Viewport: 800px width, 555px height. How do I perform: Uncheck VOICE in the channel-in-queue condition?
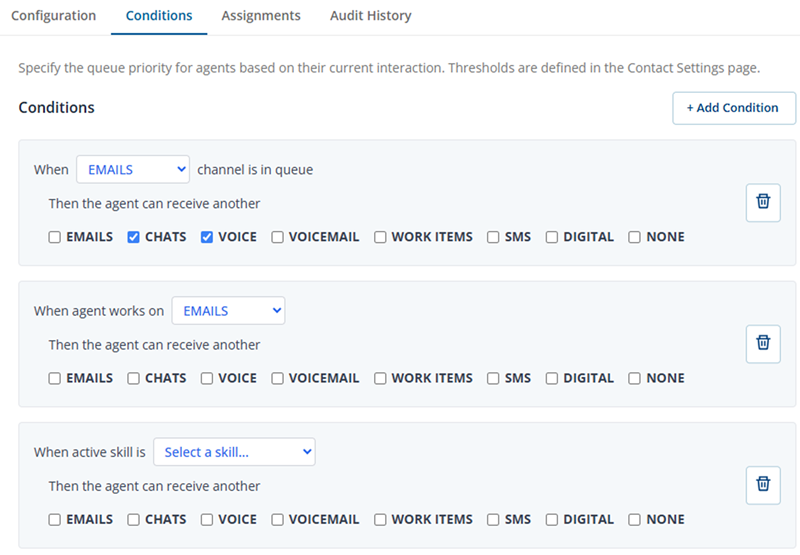click(x=207, y=238)
